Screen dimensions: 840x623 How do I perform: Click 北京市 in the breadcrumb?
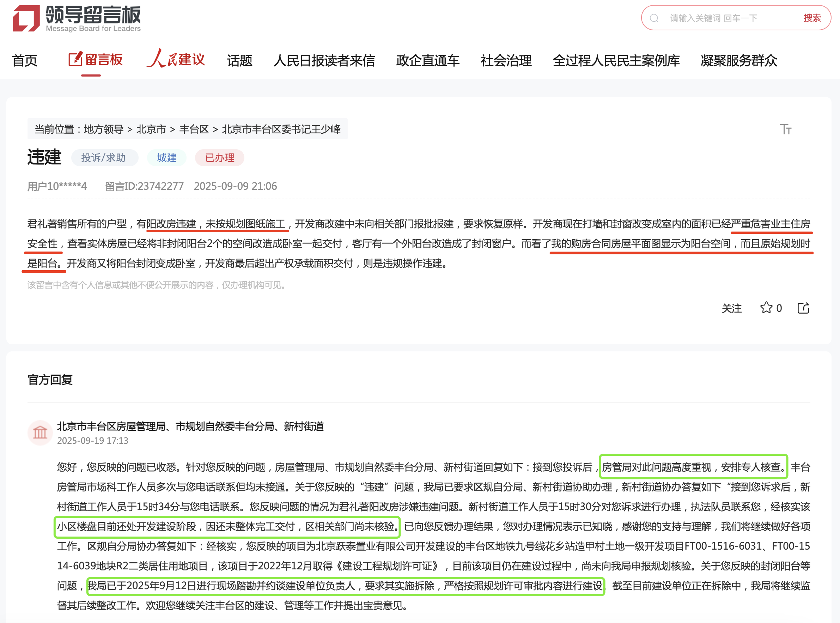coord(151,129)
